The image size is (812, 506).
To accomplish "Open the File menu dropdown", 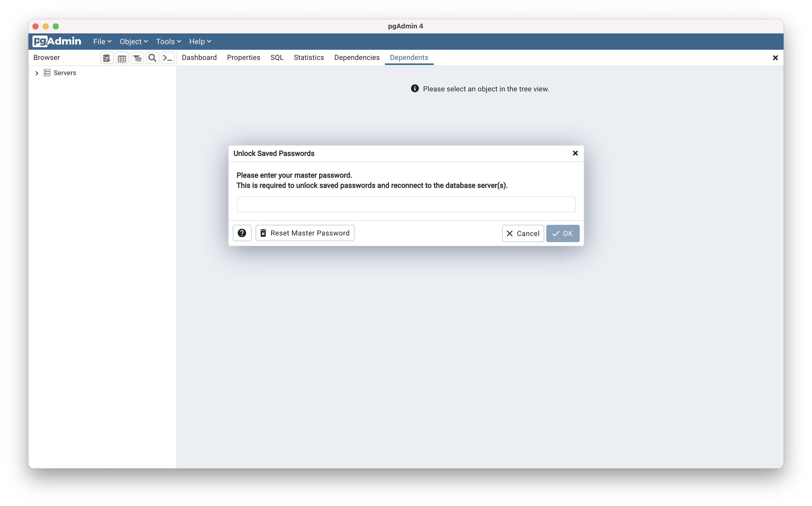I will [x=102, y=42].
